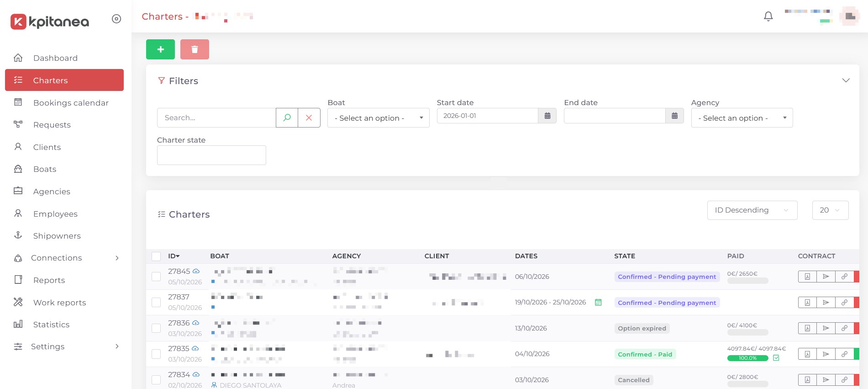Copy contract link for charter 27845
Screen dimensions: 868x389
pyautogui.click(x=845, y=277)
